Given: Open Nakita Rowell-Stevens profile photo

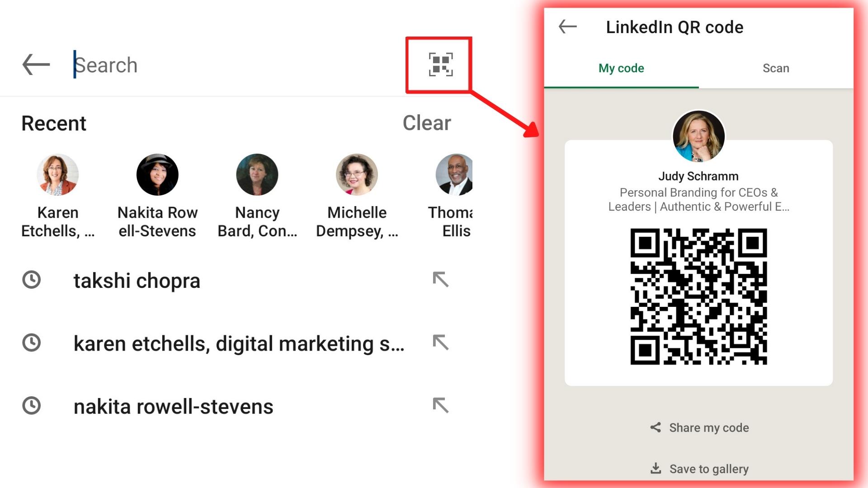Looking at the screenshot, I should 157,174.
